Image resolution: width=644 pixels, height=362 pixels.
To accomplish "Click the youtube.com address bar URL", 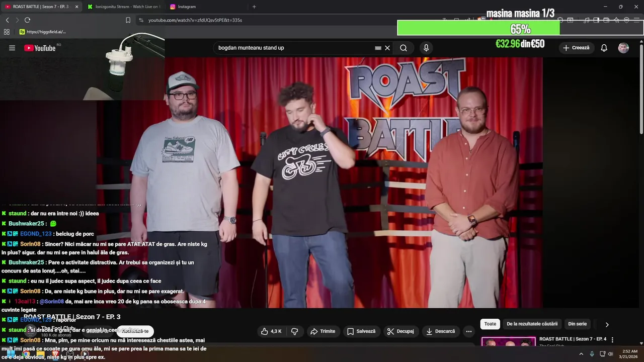I will pyautogui.click(x=195, y=20).
